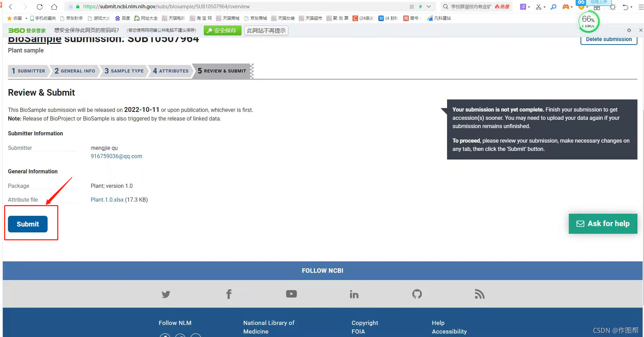The height and width of the screenshot is (337, 644).
Task: Expand the translate extension dropdown arrow
Action: tap(529, 7)
